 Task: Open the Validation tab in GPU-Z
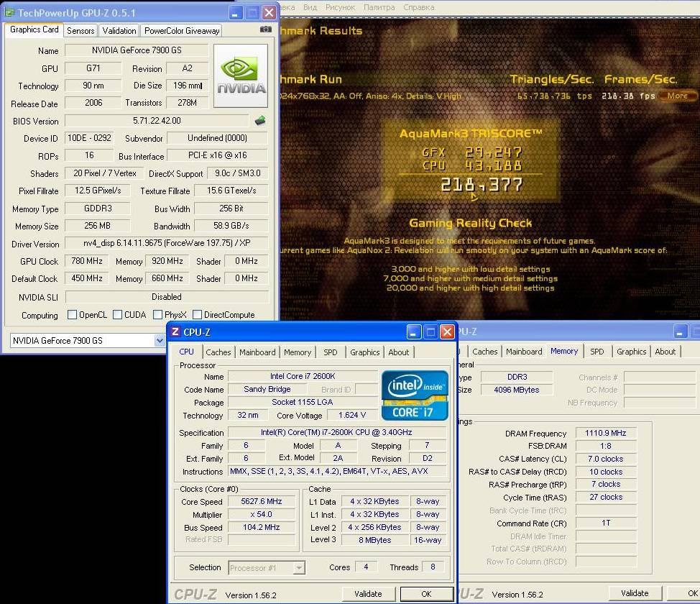click(119, 30)
